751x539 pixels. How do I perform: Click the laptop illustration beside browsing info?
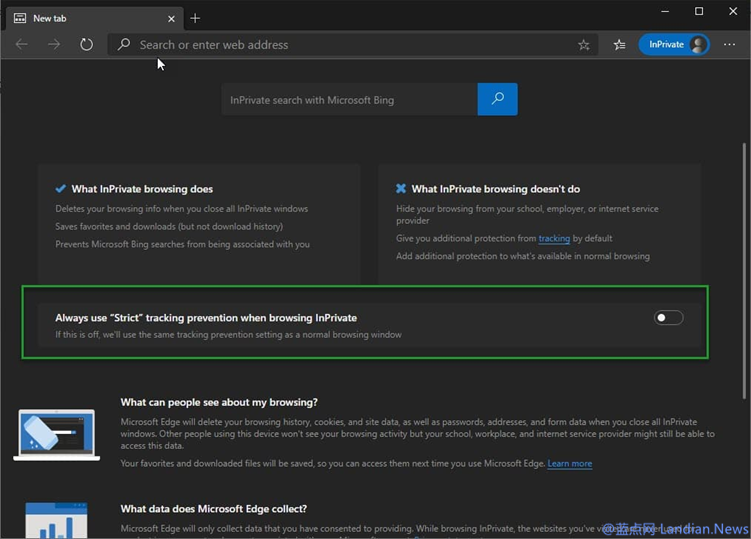55,433
